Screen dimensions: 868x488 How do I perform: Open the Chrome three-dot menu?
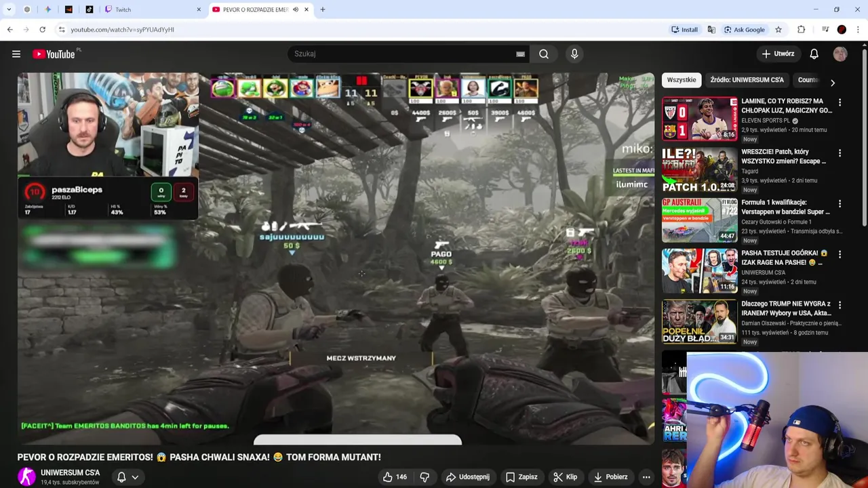pos(858,30)
